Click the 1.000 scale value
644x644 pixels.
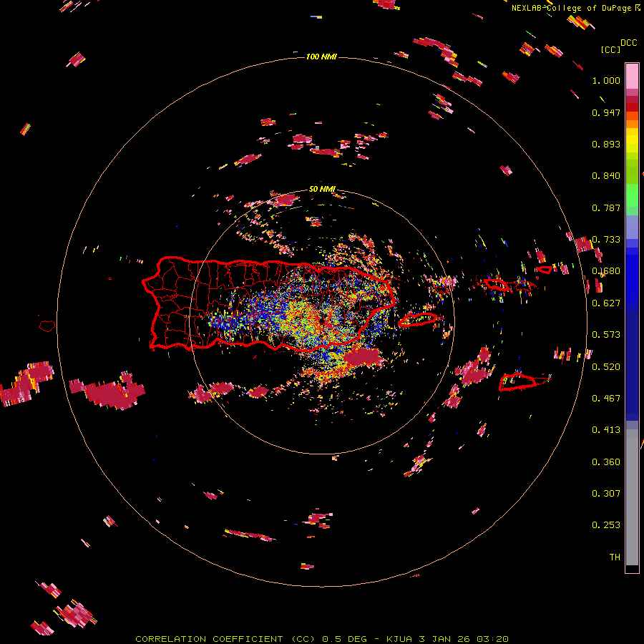pyautogui.click(x=606, y=80)
